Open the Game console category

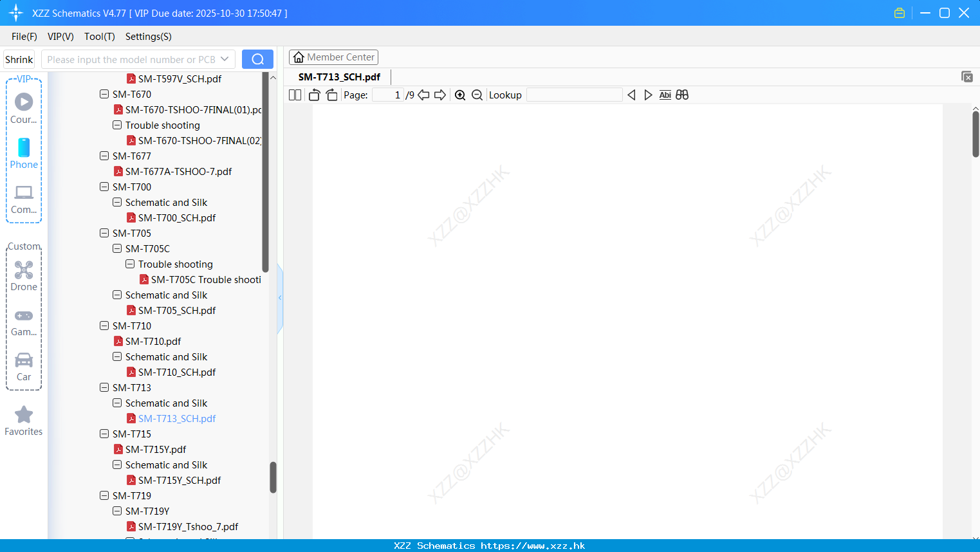click(x=24, y=322)
